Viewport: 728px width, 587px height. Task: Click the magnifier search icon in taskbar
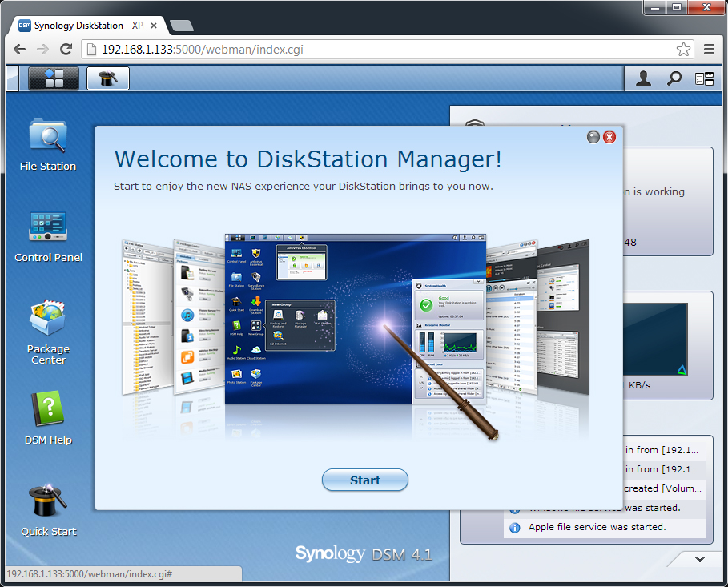[674, 78]
